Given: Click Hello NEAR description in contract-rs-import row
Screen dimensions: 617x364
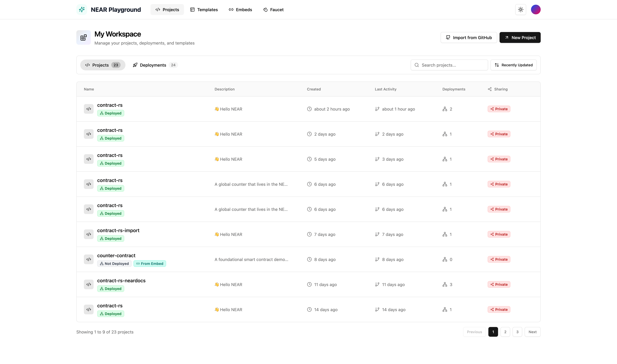Looking at the screenshot, I should [228, 234].
